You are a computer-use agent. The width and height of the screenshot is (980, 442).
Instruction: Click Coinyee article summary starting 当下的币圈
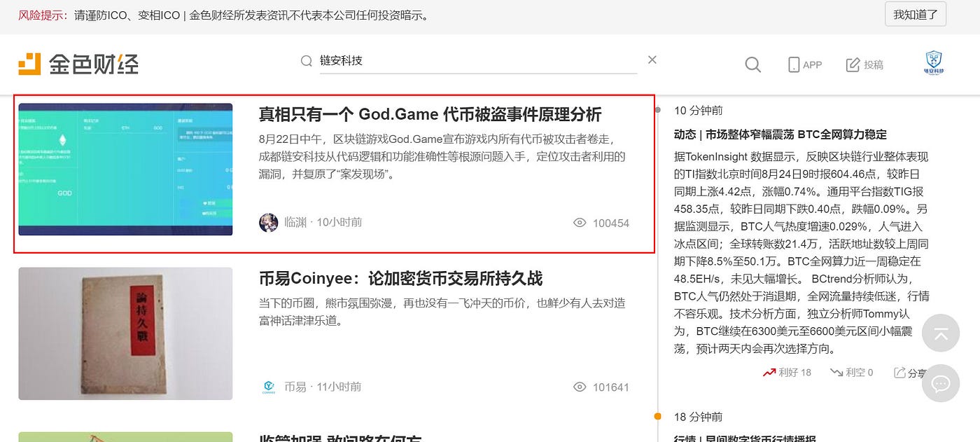[442, 312]
